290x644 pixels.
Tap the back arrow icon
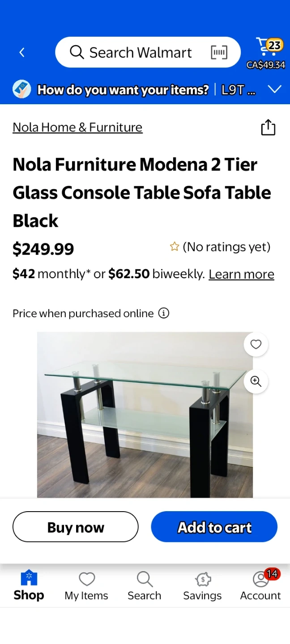coord(22,53)
